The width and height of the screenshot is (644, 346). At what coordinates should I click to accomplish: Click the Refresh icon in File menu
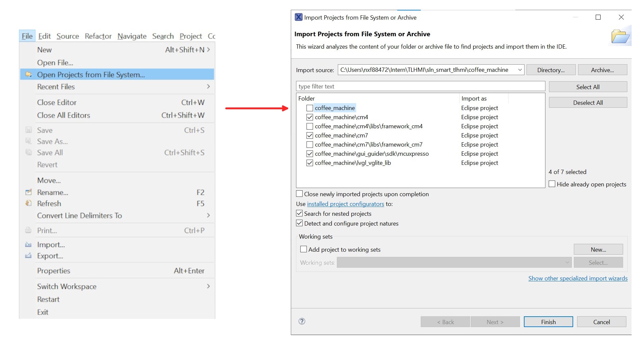click(x=28, y=203)
